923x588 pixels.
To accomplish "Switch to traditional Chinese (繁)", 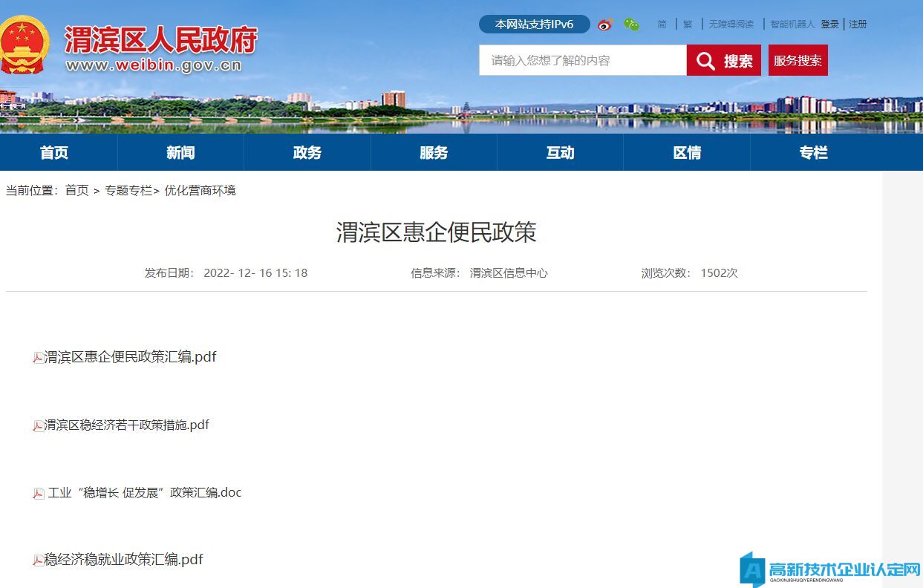I will [688, 24].
